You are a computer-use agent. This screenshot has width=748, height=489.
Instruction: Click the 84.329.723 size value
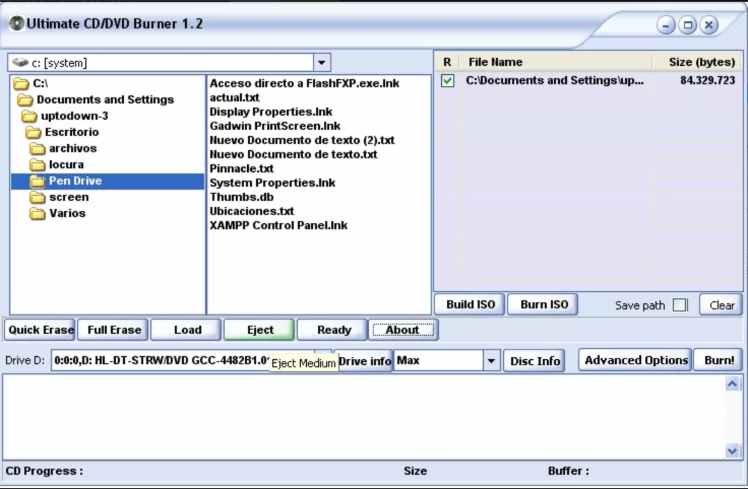click(x=707, y=81)
